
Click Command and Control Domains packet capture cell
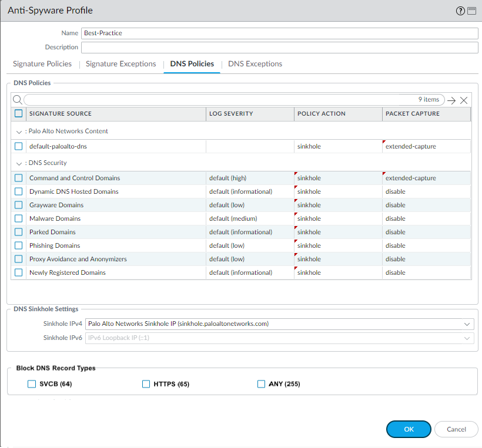[x=426, y=178]
